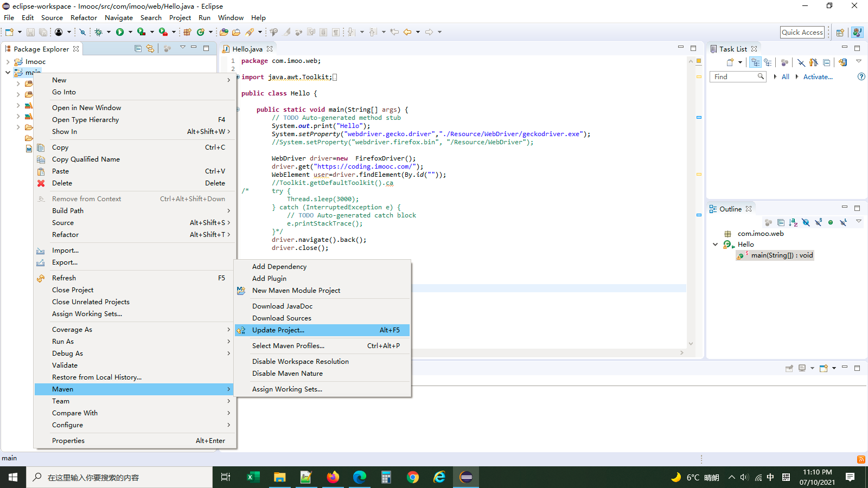Select the Collapse All icon in Outline view
The image size is (868, 488).
click(781, 222)
